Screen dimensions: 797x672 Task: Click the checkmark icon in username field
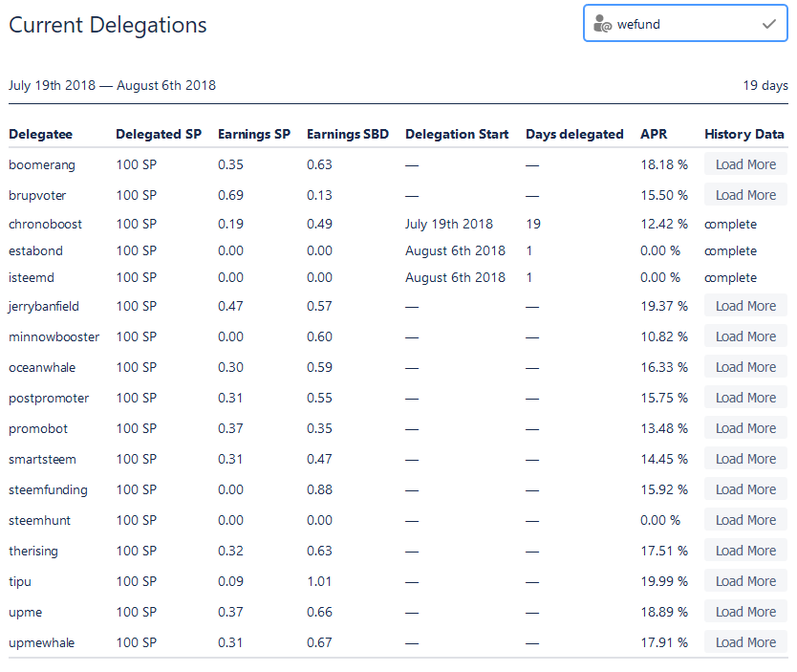[768, 25]
